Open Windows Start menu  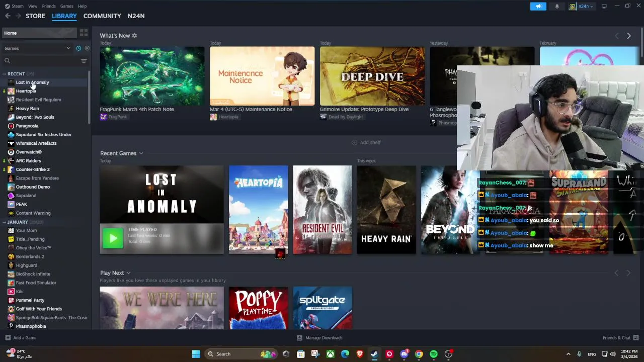pyautogui.click(x=196, y=354)
